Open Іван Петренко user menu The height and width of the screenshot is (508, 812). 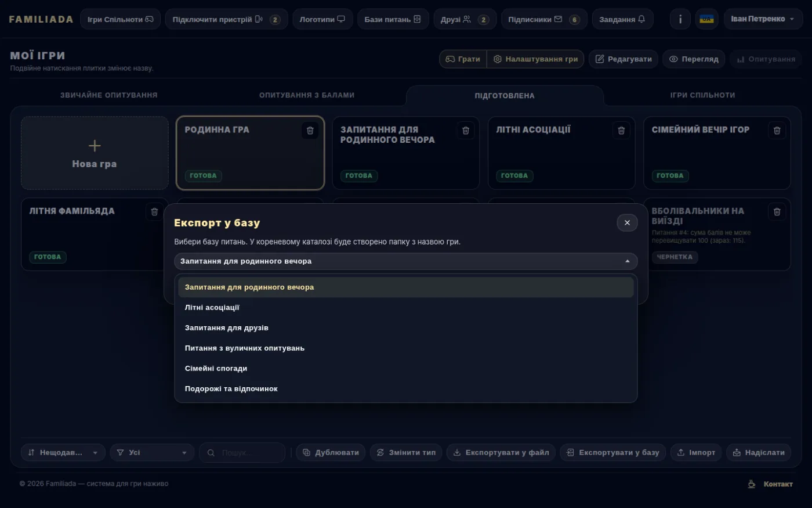tap(763, 19)
